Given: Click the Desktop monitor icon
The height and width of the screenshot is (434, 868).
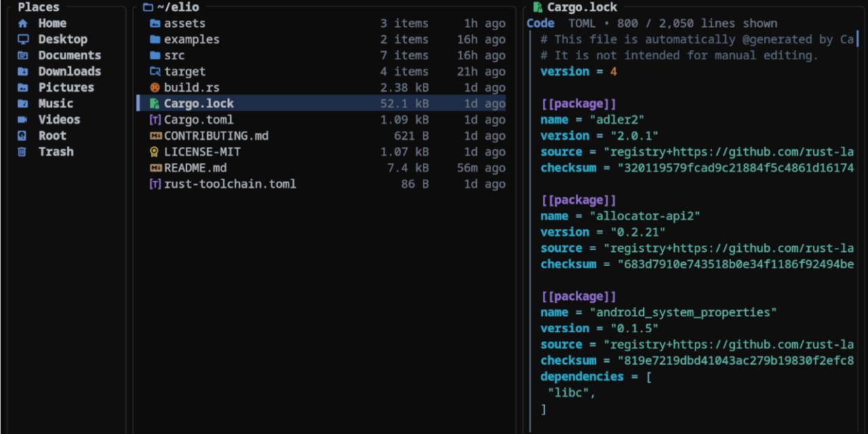Looking at the screenshot, I should [23, 39].
